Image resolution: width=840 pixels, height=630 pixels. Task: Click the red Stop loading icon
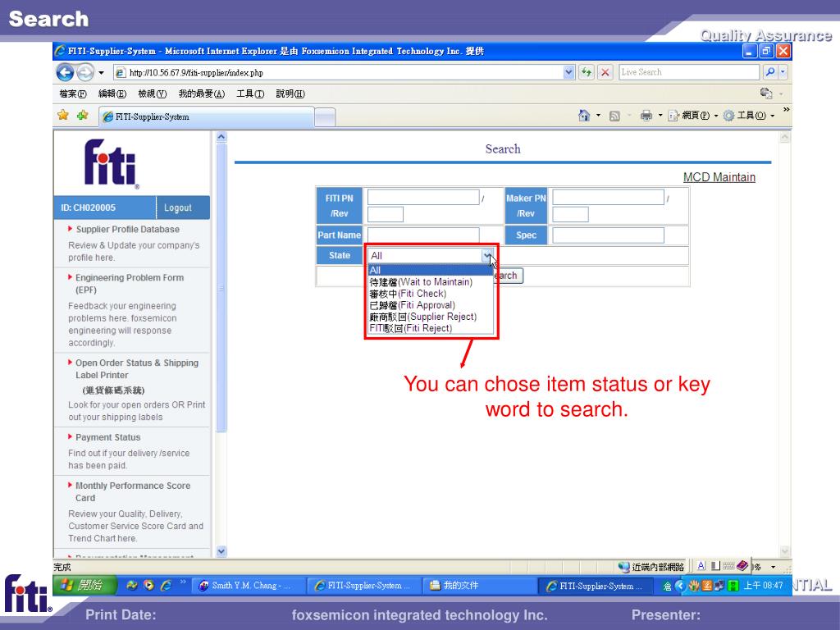pos(605,72)
